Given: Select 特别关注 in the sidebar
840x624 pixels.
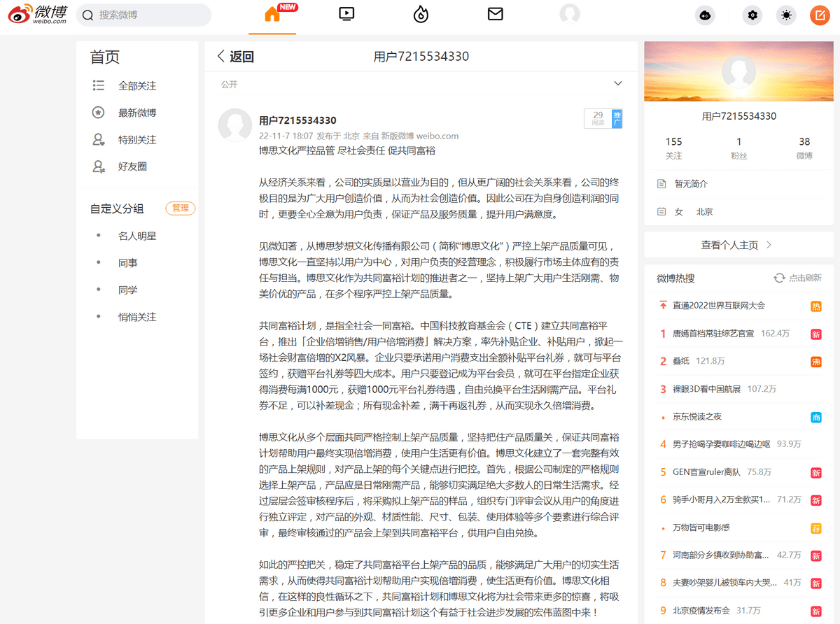Looking at the screenshot, I should tap(137, 140).
